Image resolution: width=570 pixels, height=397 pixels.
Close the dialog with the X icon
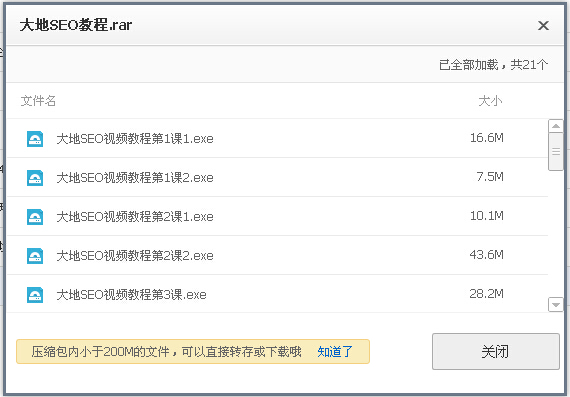[543, 25]
